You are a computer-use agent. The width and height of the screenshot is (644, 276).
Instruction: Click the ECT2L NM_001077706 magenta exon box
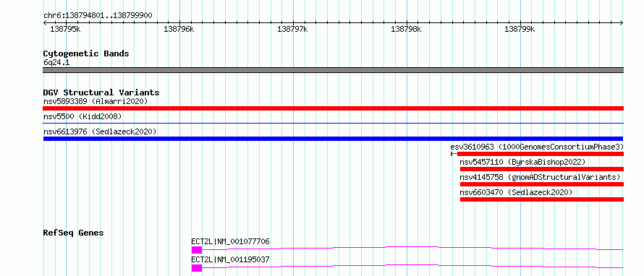click(197, 250)
